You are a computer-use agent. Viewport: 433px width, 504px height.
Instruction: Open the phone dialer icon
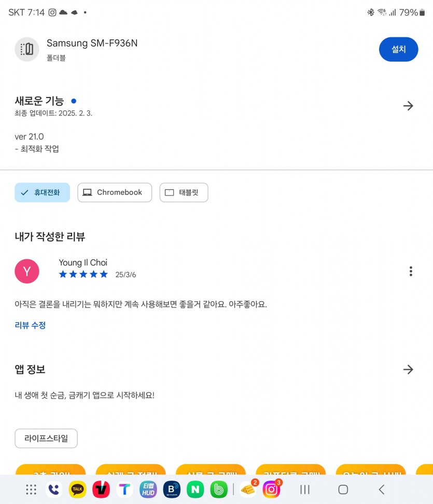pyautogui.click(x=54, y=489)
